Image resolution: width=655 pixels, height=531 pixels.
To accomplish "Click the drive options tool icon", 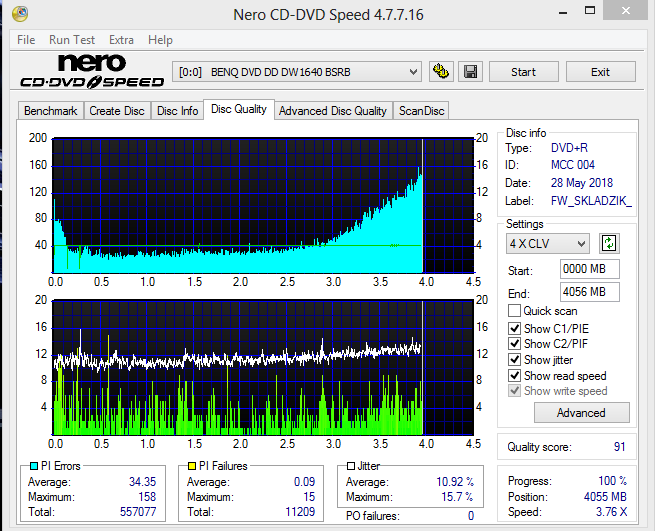I will click(441, 71).
